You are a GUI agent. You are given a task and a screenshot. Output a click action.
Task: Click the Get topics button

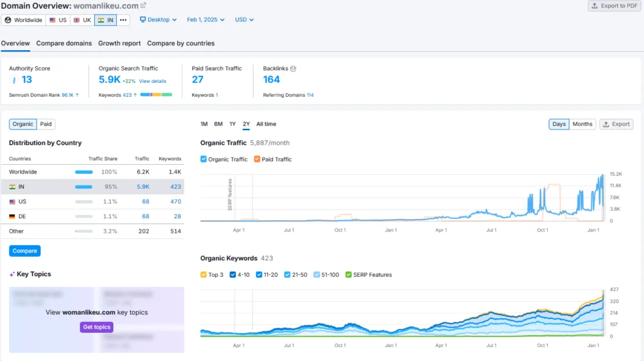tap(96, 327)
